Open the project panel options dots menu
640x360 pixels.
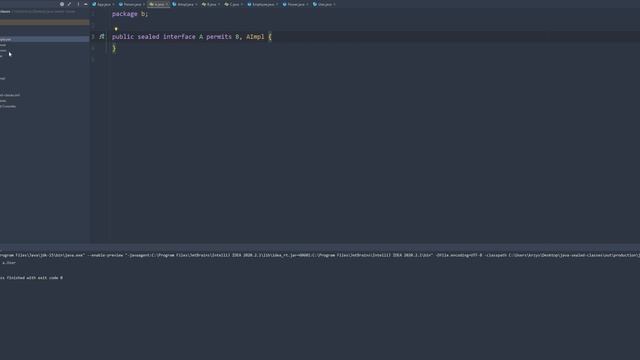78,4
